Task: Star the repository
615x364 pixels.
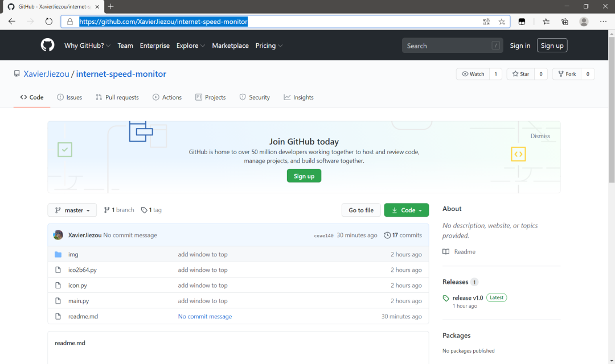Action: coord(520,74)
